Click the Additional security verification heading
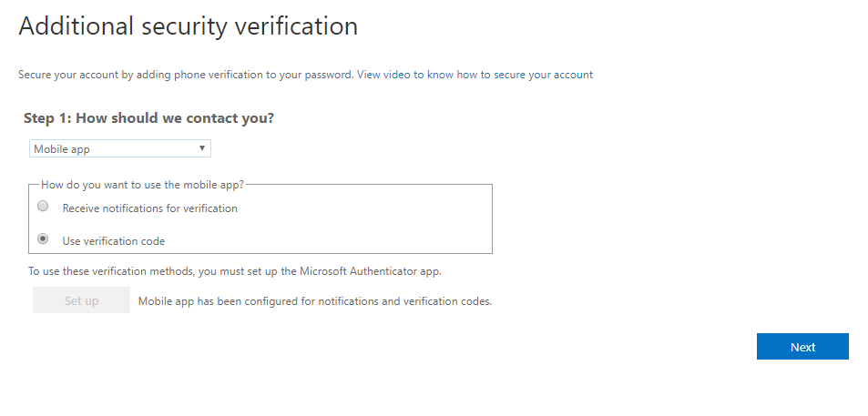 pos(189,26)
